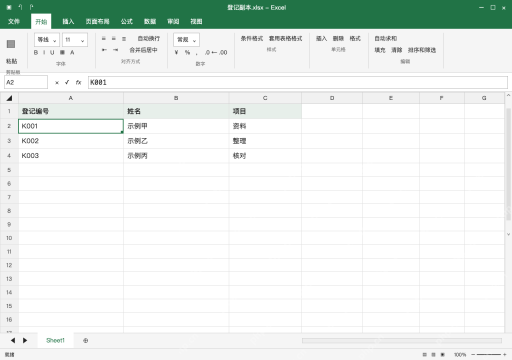Image resolution: width=512 pixels, height=360 pixels.
Task: Click Delete cells 删除 in ribbon
Action: pyautogui.click(x=338, y=39)
